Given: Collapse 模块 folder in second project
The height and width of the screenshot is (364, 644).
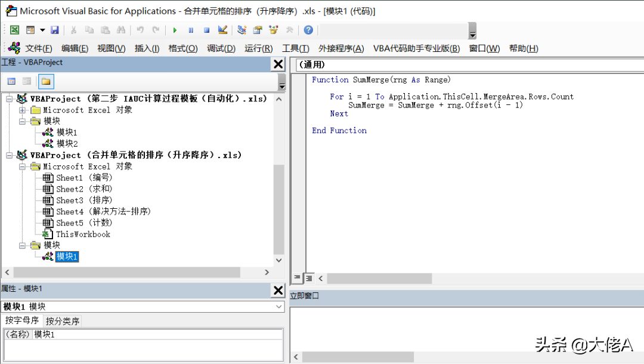Looking at the screenshot, I should coord(23,245).
